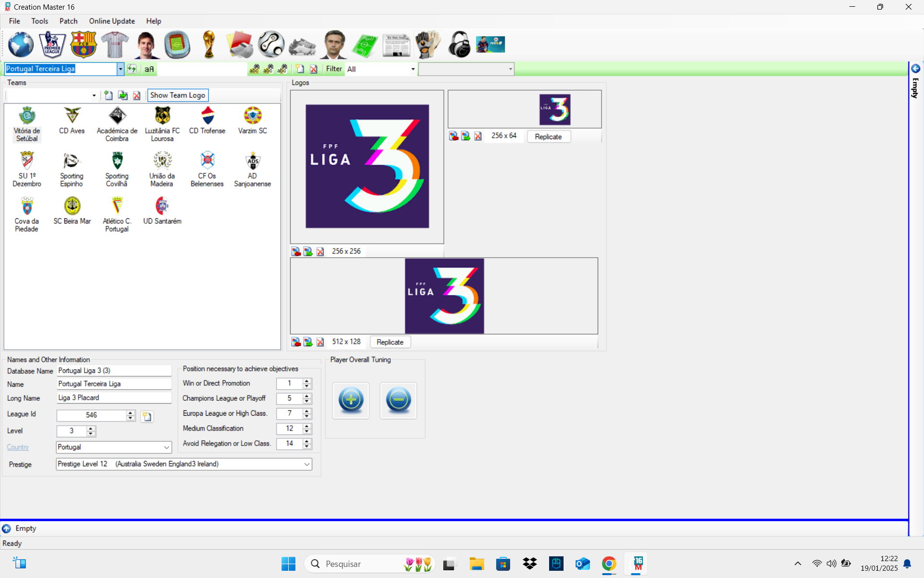This screenshot has height=578, width=924.
Task: Toggle the aA case-sensitive search icon
Action: pos(149,69)
